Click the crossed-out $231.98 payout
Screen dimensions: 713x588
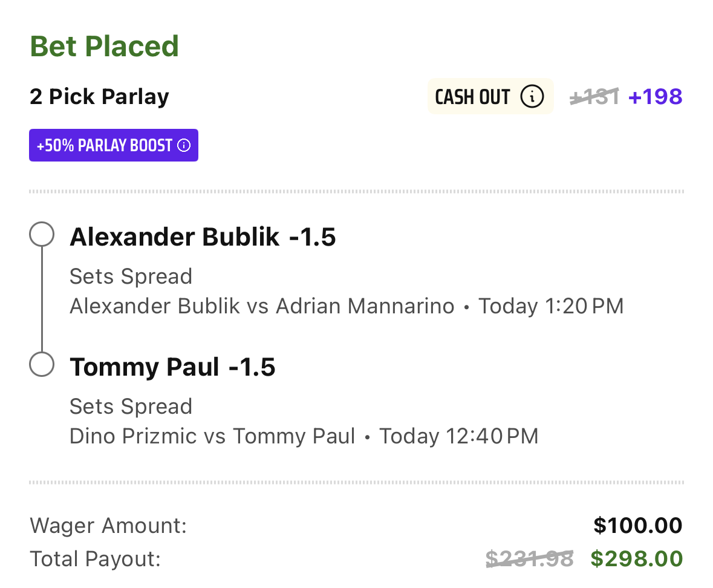pos(530,559)
